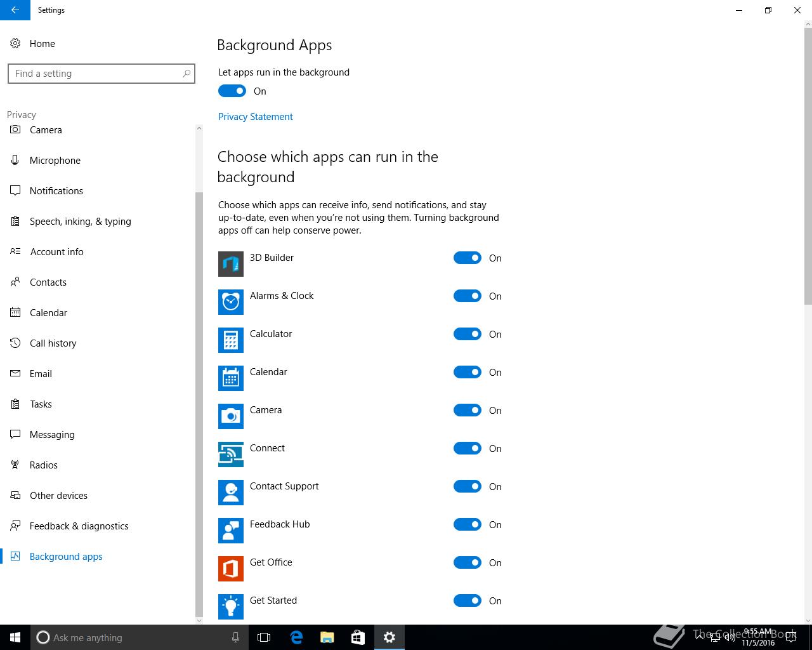Click the Call history clock icon
This screenshot has width=812, height=650.
(15, 343)
